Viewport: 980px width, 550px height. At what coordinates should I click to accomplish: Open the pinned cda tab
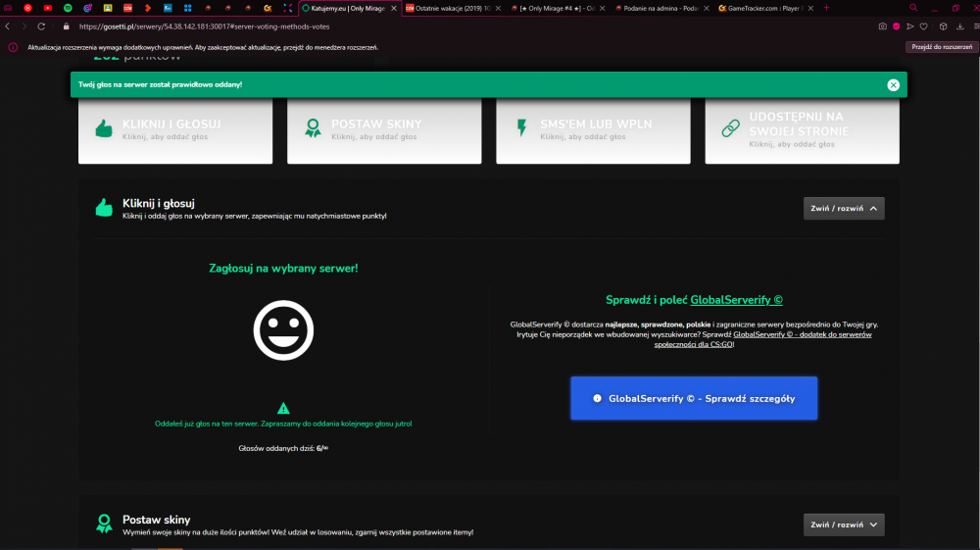coord(127,8)
